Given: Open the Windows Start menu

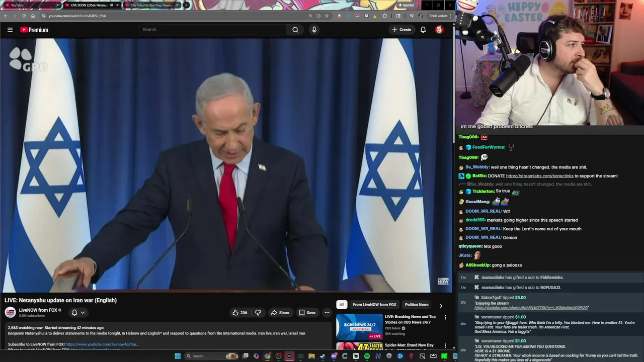Looking at the screenshot, I should click(178, 356).
